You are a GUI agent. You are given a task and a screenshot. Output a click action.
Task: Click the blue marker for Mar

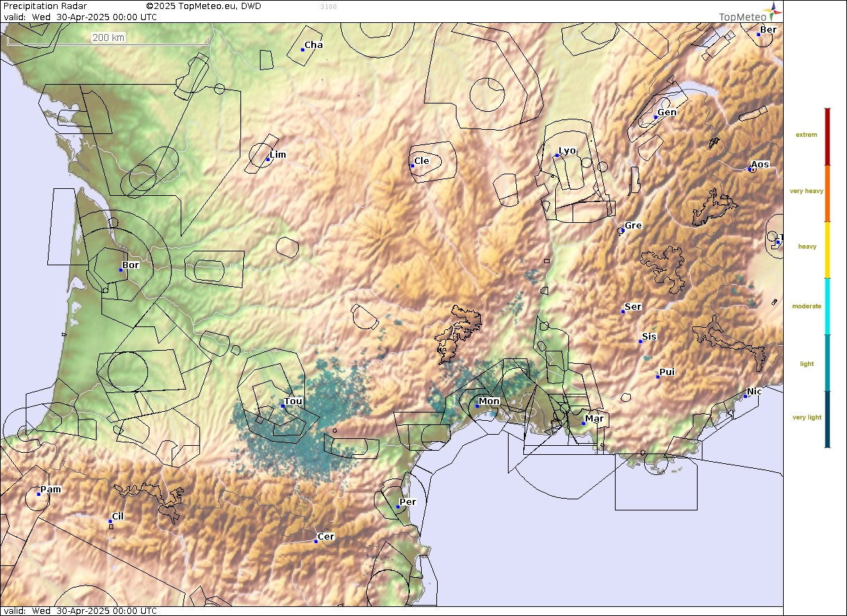click(x=583, y=423)
